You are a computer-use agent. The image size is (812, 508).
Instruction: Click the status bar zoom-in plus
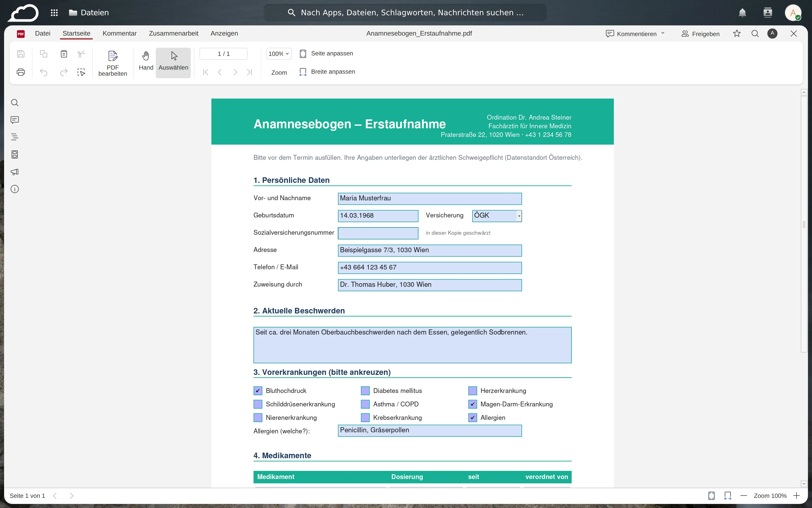(x=797, y=496)
